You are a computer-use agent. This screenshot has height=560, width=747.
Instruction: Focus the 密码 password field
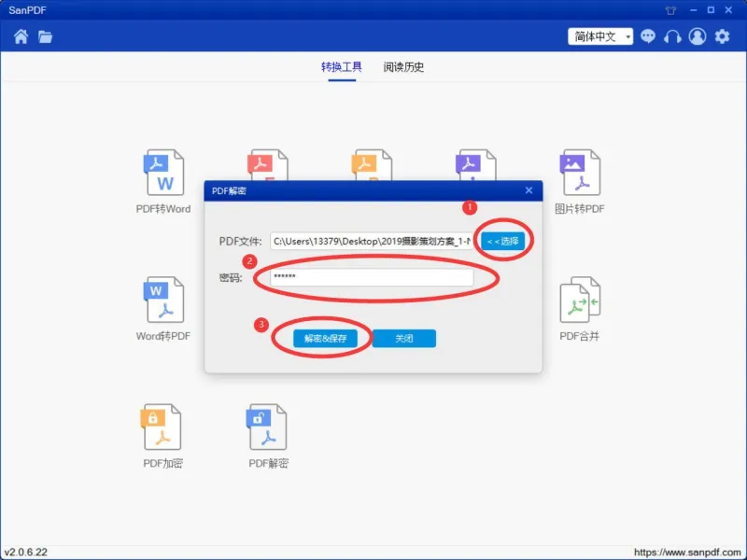[x=372, y=277]
